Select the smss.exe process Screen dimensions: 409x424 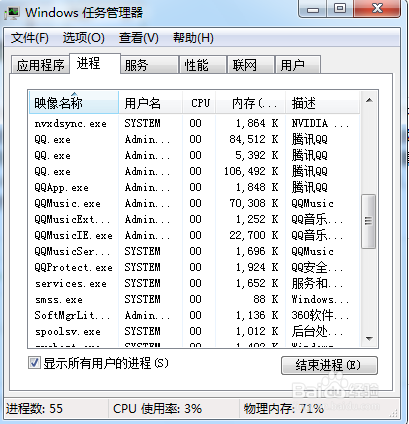pos(195,299)
